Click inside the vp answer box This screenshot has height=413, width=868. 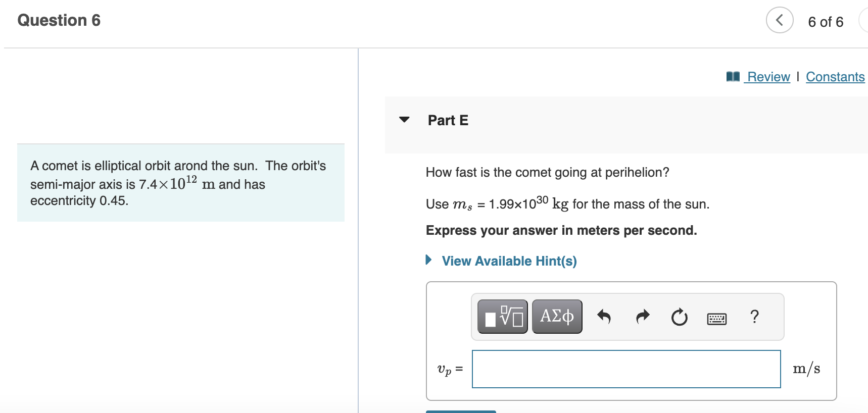[x=625, y=369]
